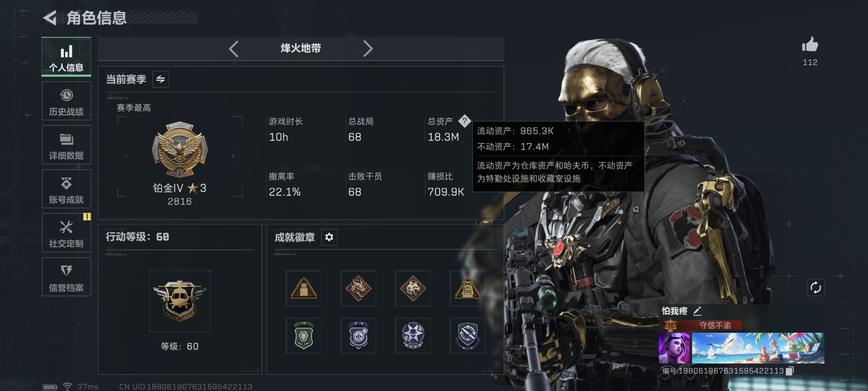Viewport: 868px width, 391px height.
Task: Click the beach scene profile banner
Action: (x=758, y=348)
